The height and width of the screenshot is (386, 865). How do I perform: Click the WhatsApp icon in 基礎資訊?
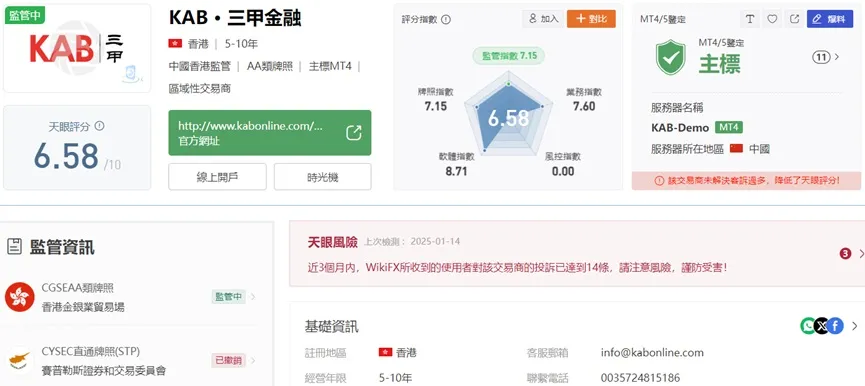point(808,326)
